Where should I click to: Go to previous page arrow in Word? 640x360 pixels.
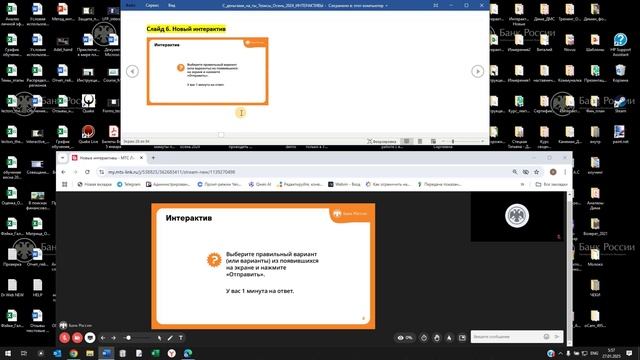132,71
